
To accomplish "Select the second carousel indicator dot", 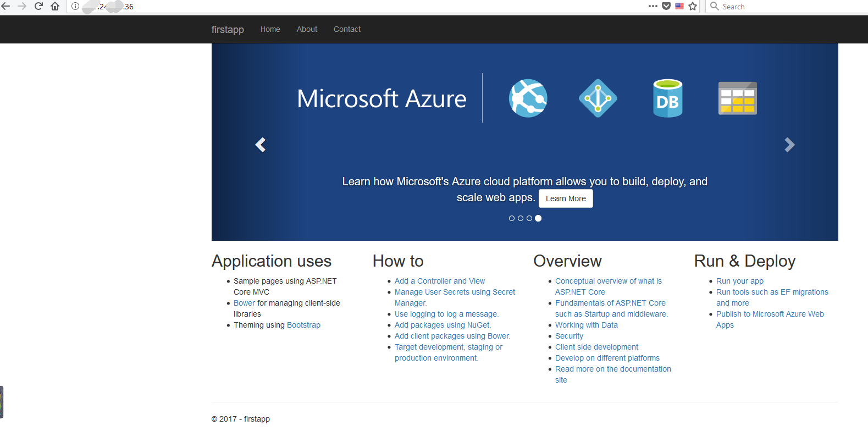I will coord(521,218).
